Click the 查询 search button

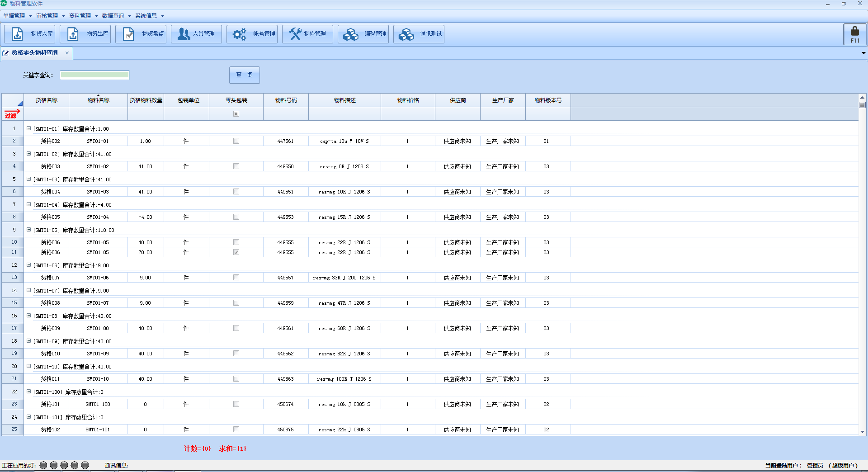pyautogui.click(x=244, y=75)
